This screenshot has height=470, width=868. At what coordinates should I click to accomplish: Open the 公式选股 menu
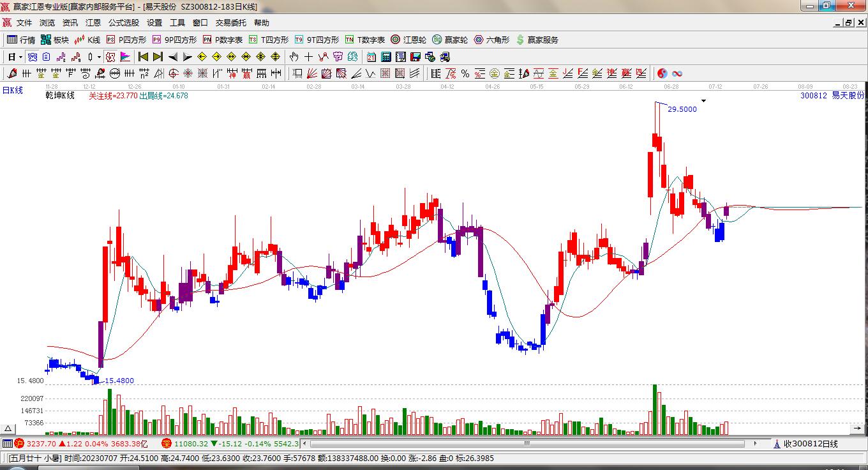(124, 23)
